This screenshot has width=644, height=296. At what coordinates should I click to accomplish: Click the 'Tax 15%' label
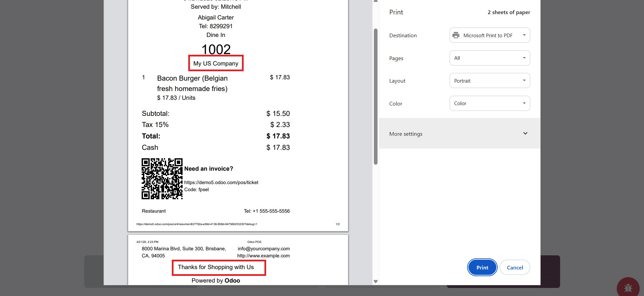click(155, 125)
